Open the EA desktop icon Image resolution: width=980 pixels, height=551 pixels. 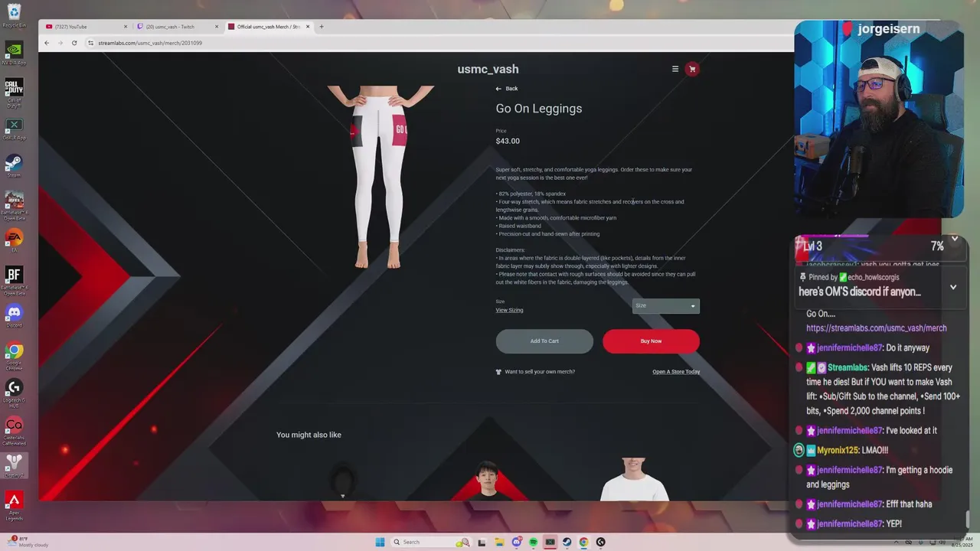[x=14, y=240]
